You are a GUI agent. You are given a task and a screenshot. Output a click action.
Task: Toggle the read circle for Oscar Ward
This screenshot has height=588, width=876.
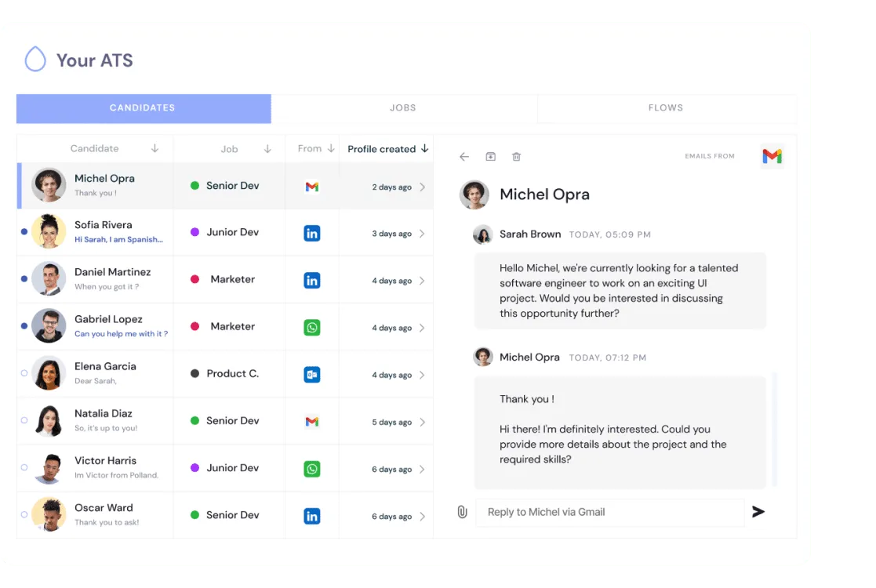pyautogui.click(x=24, y=514)
